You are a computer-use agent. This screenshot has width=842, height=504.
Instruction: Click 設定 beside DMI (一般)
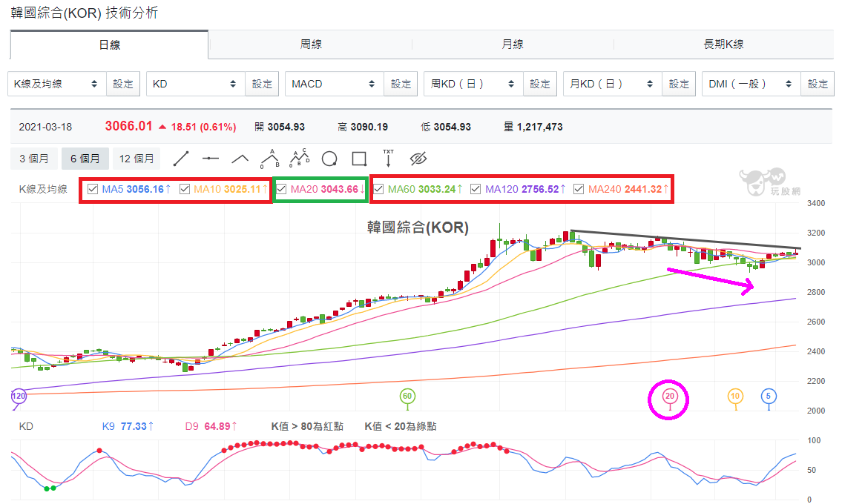pyautogui.click(x=818, y=84)
